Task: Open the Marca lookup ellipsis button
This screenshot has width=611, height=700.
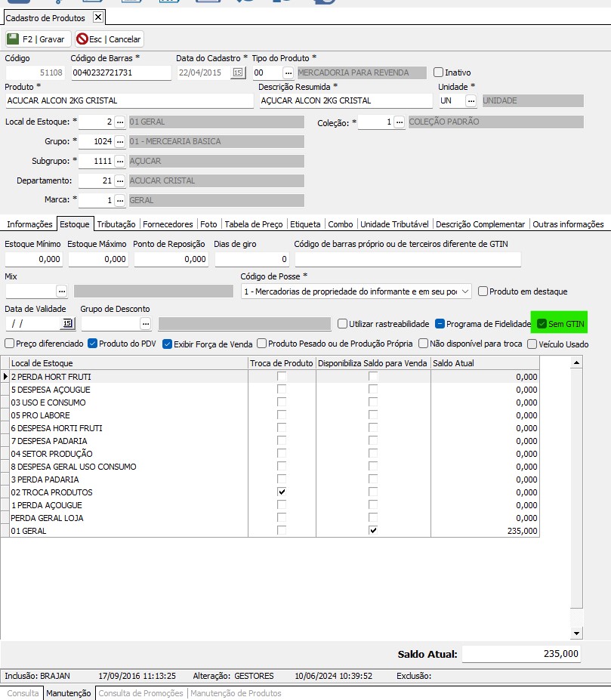Action: 119,200
